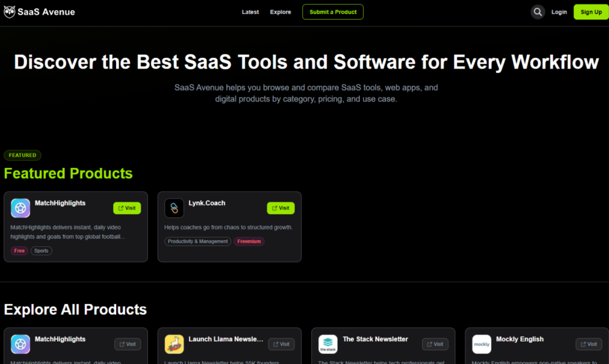The image size is (609, 364).
Task: Open the search magnifier icon
Action: (x=538, y=12)
